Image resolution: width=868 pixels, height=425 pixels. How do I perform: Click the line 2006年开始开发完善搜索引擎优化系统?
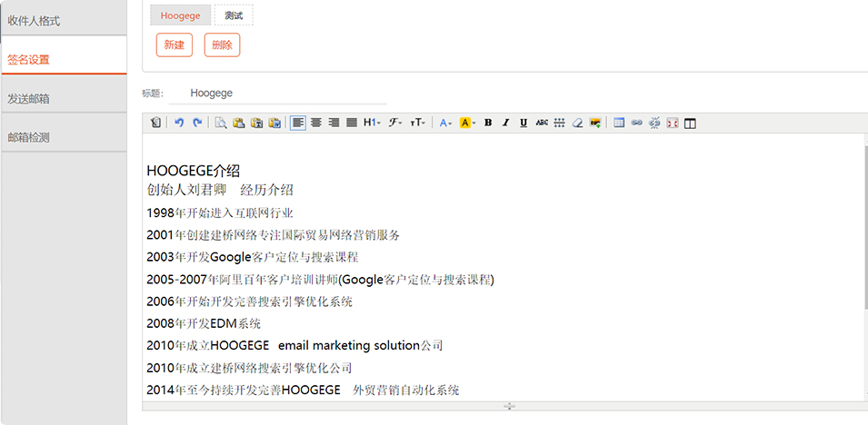click(x=250, y=301)
